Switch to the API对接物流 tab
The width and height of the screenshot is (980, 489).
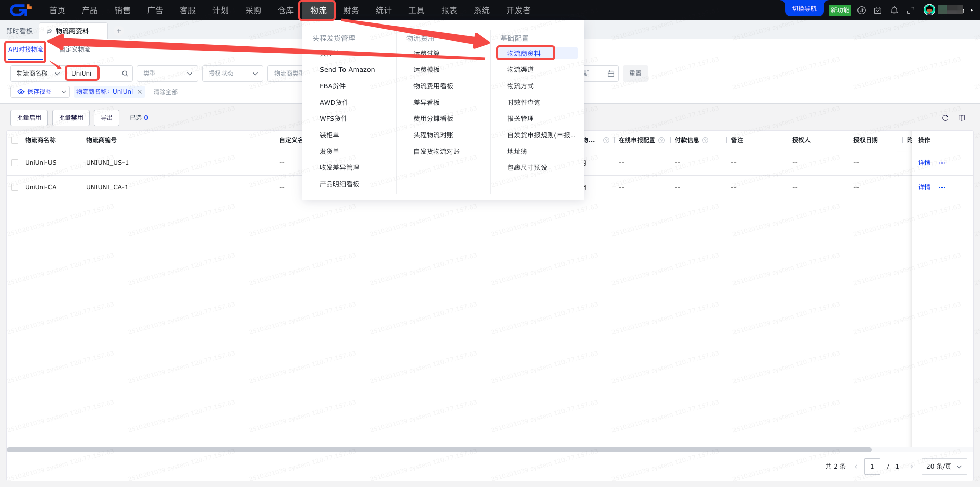pyautogui.click(x=26, y=50)
